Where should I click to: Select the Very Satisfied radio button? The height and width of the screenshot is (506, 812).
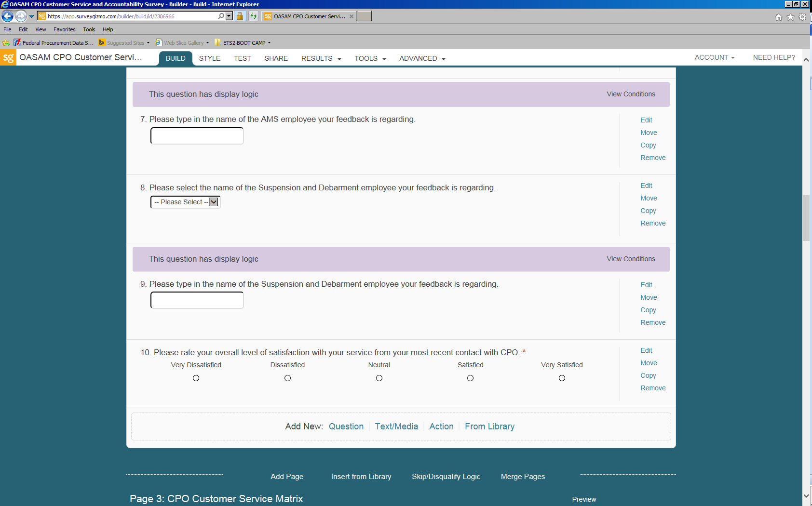click(x=562, y=378)
